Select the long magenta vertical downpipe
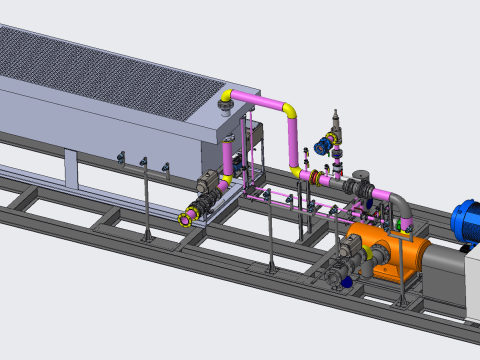Viewport: 480px width, 360px height. click(x=293, y=142)
